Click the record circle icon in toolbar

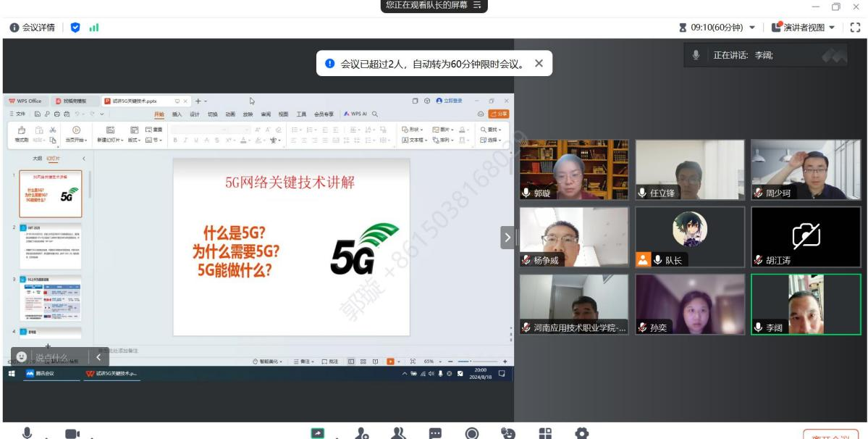(473, 433)
